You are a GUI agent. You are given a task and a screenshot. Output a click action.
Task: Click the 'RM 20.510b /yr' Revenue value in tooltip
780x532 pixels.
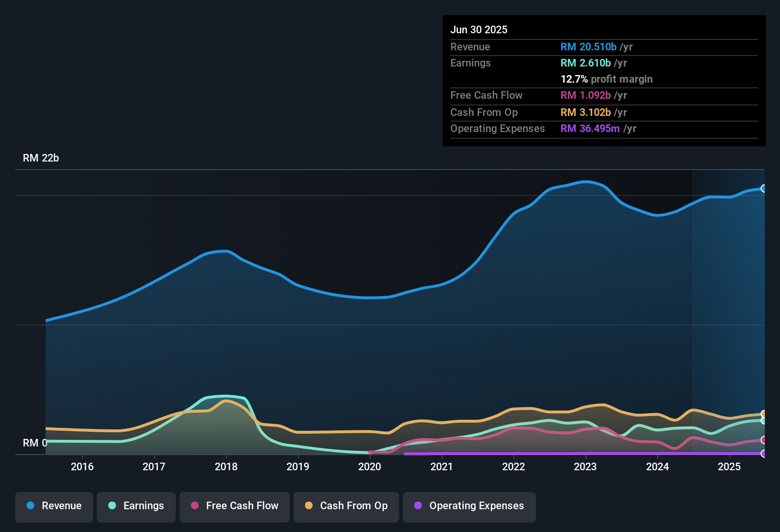pyautogui.click(x=596, y=47)
